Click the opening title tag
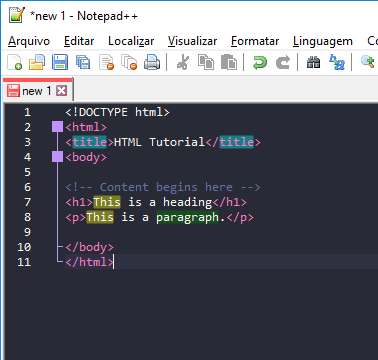378x360 pixels. coord(90,142)
